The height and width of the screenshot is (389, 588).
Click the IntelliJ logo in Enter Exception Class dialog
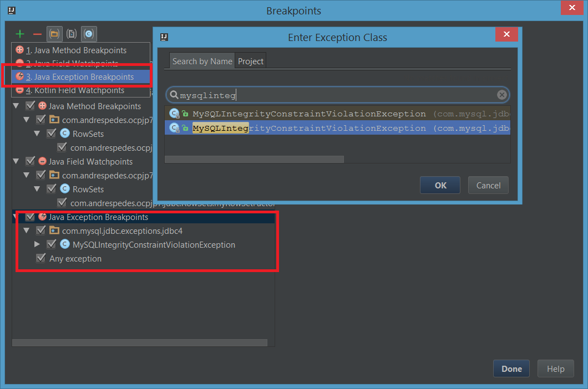pyautogui.click(x=164, y=37)
